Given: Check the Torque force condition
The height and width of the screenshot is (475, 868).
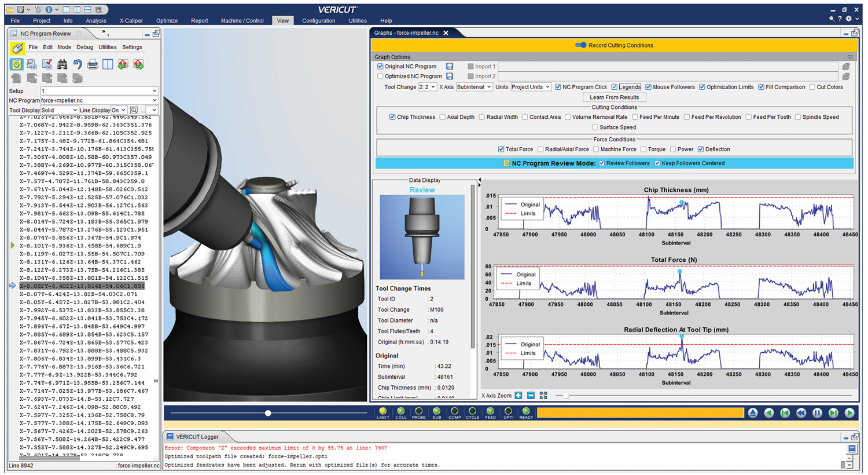Looking at the screenshot, I should 643,149.
